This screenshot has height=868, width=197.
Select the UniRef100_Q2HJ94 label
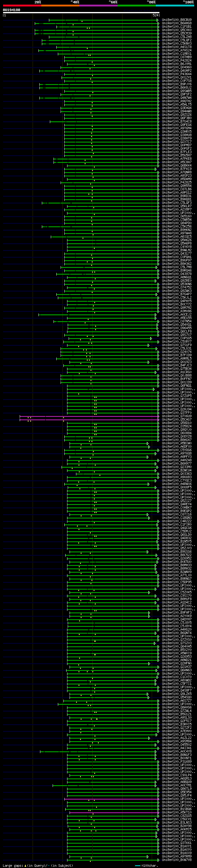(176, 410)
